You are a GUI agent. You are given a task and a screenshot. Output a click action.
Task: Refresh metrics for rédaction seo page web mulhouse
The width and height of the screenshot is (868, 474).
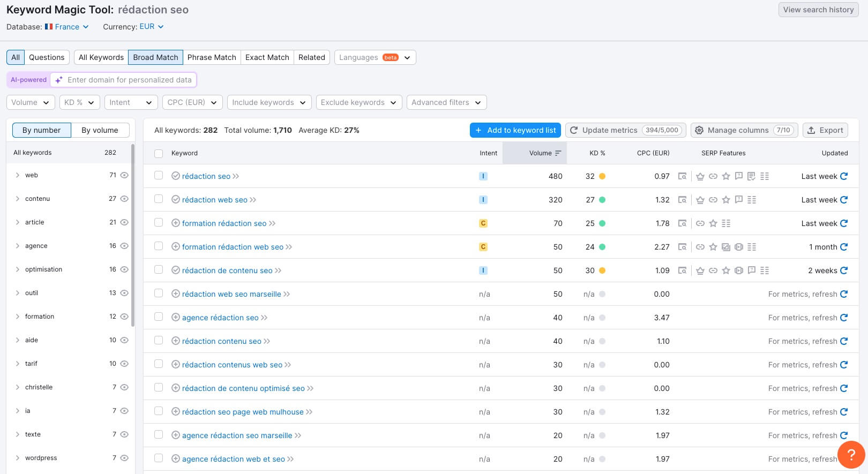[844, 412]
